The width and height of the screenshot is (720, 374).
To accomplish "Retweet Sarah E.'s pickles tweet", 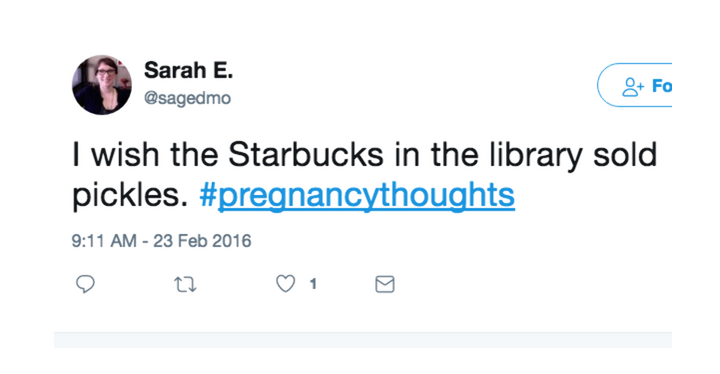I will click(x=186, y=284).
